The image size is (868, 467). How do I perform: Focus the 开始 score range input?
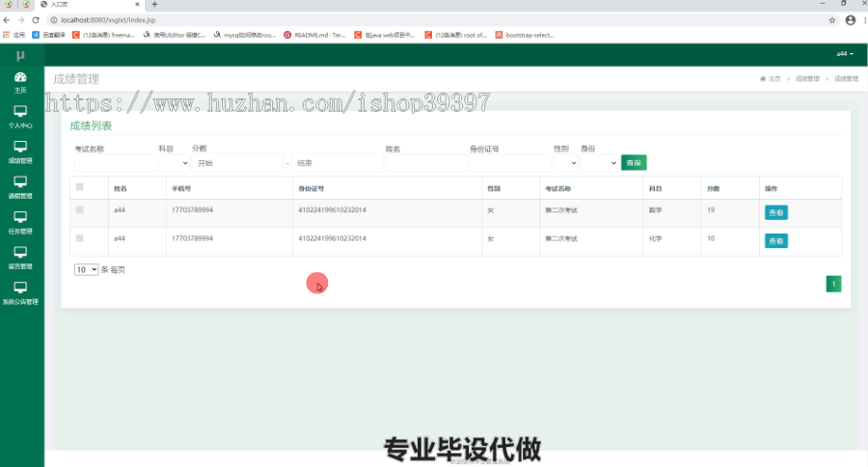(237, 163)
